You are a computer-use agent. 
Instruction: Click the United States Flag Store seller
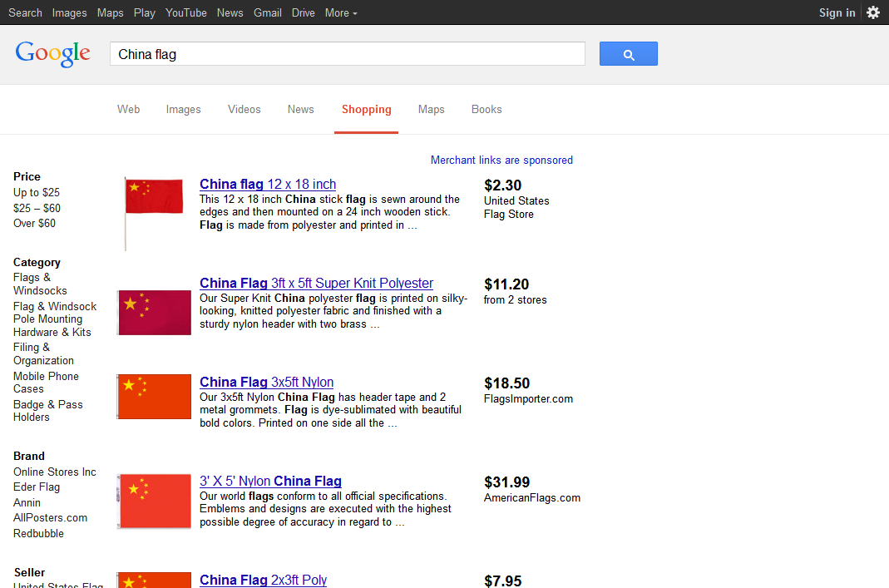pyautogui.click(x=516, y=208)
